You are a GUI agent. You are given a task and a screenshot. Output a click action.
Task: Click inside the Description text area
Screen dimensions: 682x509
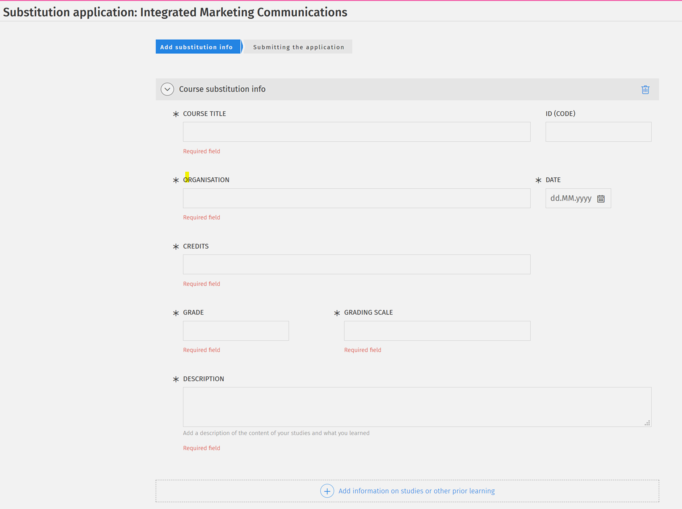416,407
